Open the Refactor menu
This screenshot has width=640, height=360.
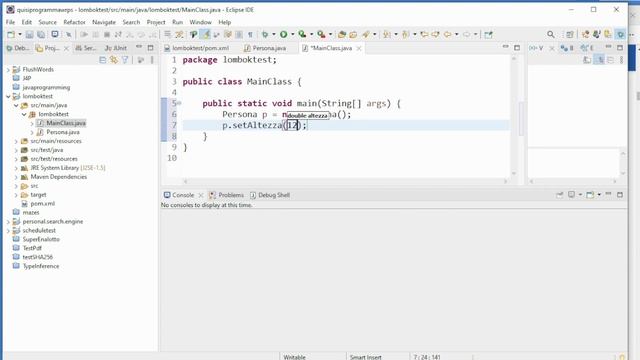tap(74, 22)
